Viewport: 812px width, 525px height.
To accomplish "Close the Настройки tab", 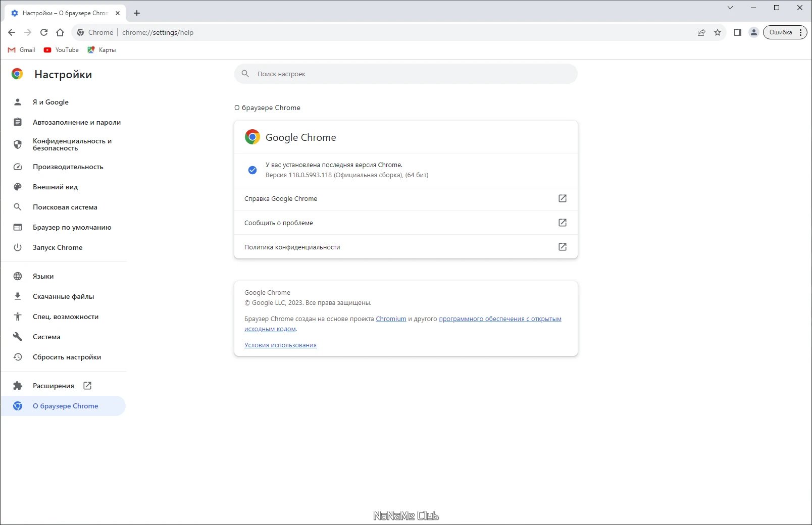I will pos(118,13).
